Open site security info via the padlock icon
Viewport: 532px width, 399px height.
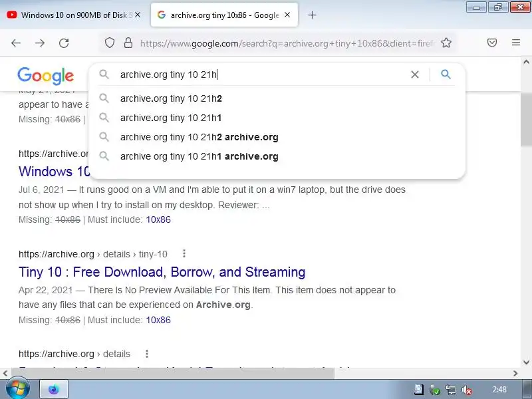pos(128,43)
